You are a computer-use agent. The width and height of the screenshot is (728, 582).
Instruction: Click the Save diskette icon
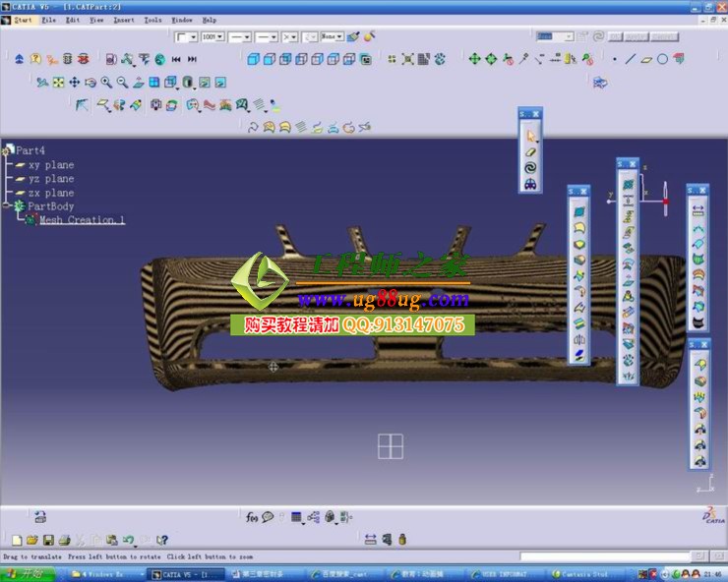coord(48,540)
